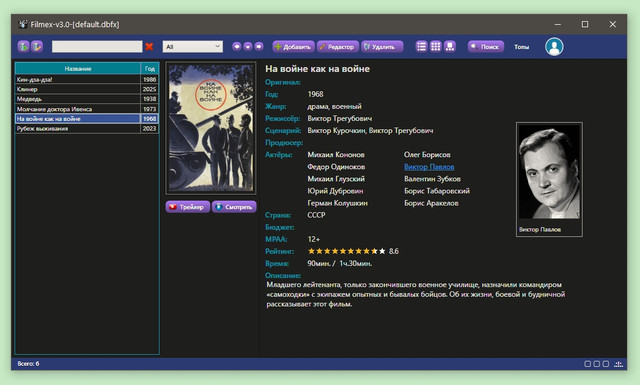640x385 pixels.
Task: Click the star rating bar showing 8.6
Action: tap(347, 251)
